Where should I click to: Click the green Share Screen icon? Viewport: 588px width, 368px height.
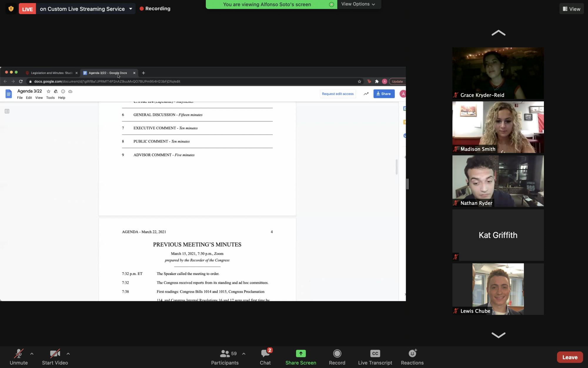point(300,353)
